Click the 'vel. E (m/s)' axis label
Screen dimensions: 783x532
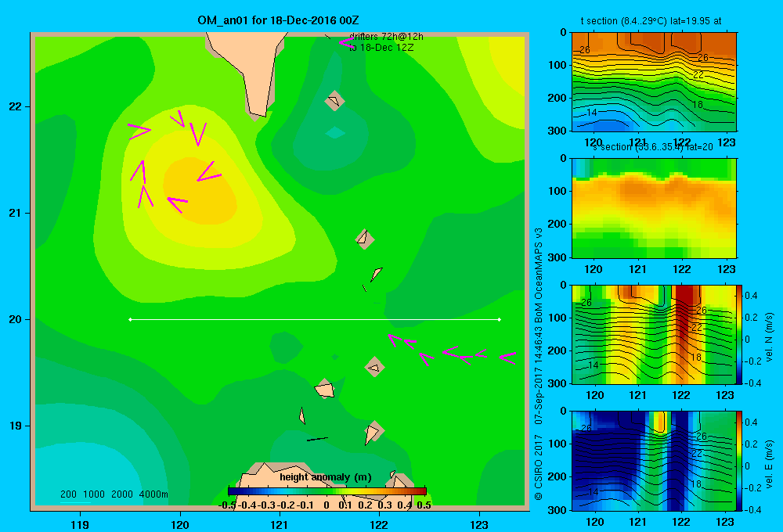tap(770, 464)
